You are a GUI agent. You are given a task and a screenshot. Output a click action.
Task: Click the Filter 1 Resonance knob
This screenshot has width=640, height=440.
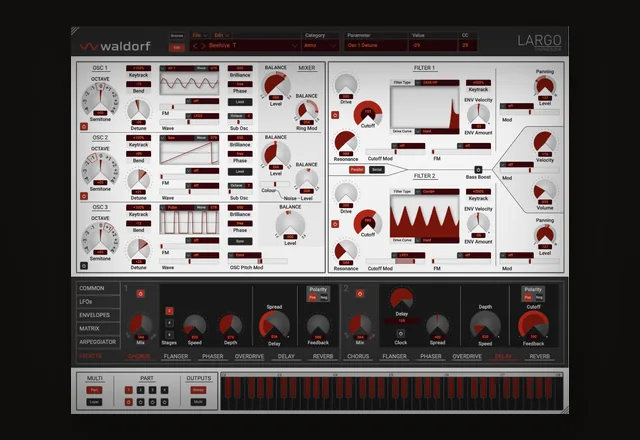[x=346, y=143]
